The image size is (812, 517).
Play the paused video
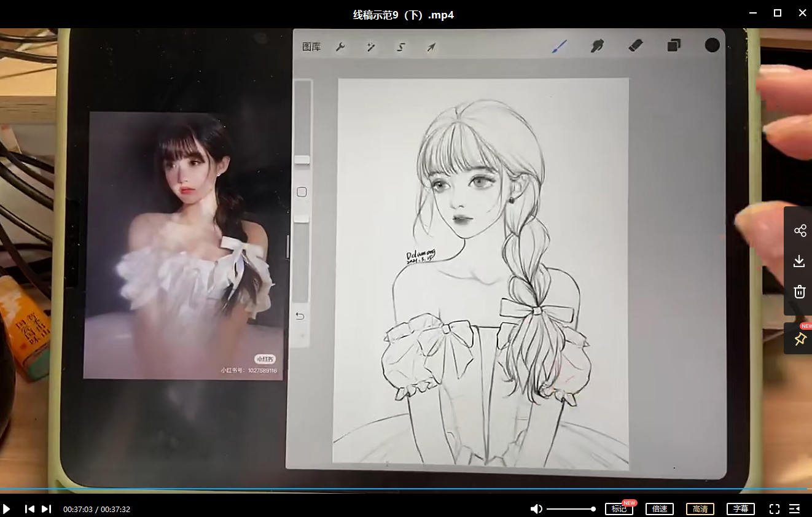tap(7, 509)
